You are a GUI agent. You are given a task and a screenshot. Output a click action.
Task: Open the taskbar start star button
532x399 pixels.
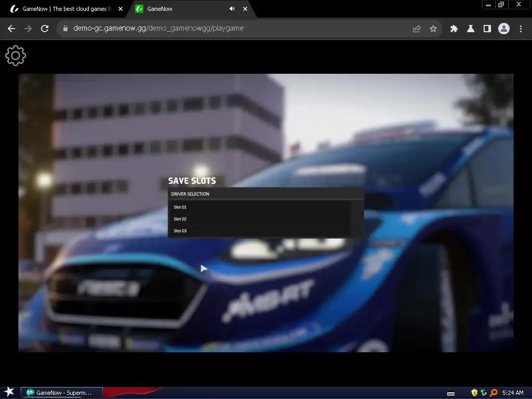(x=9, y=392)
